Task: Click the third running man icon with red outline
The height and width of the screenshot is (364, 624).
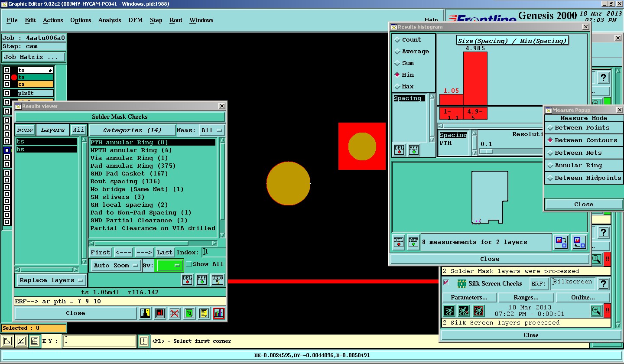Action: [479, 311]
